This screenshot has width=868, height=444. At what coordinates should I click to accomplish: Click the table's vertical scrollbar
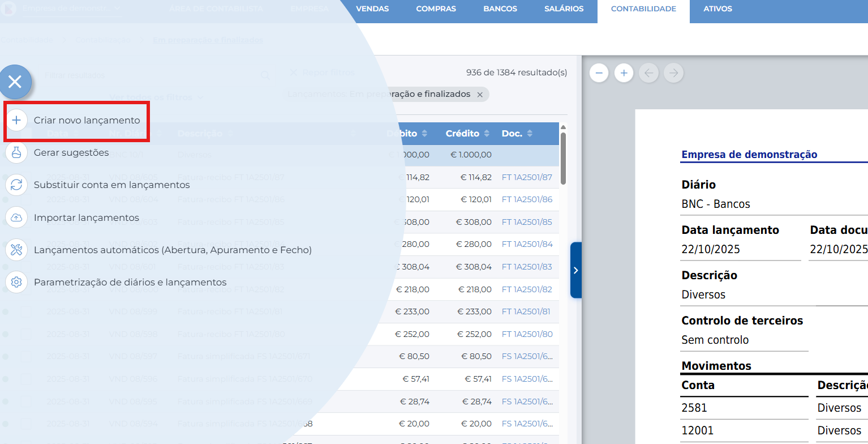pyautogui.click(x=563, y=159)
